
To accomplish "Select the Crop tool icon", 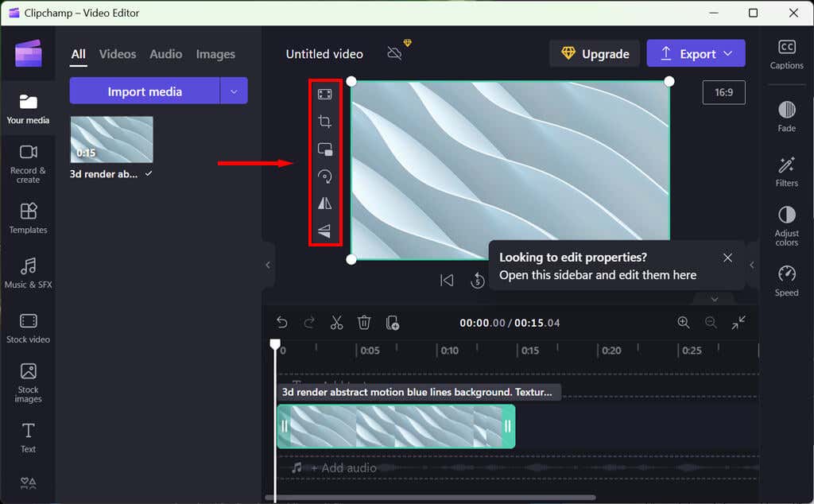I will tap(324, 122).
